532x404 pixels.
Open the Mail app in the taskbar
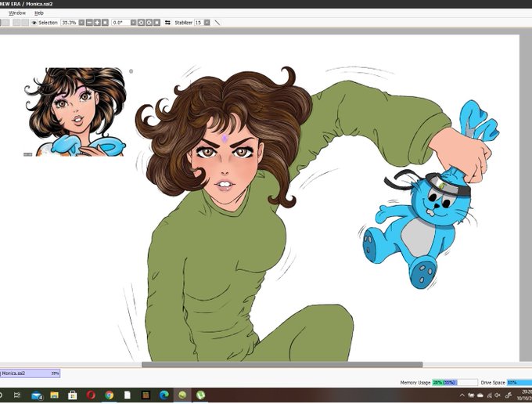pyautogui.click(x=36, y=395)
